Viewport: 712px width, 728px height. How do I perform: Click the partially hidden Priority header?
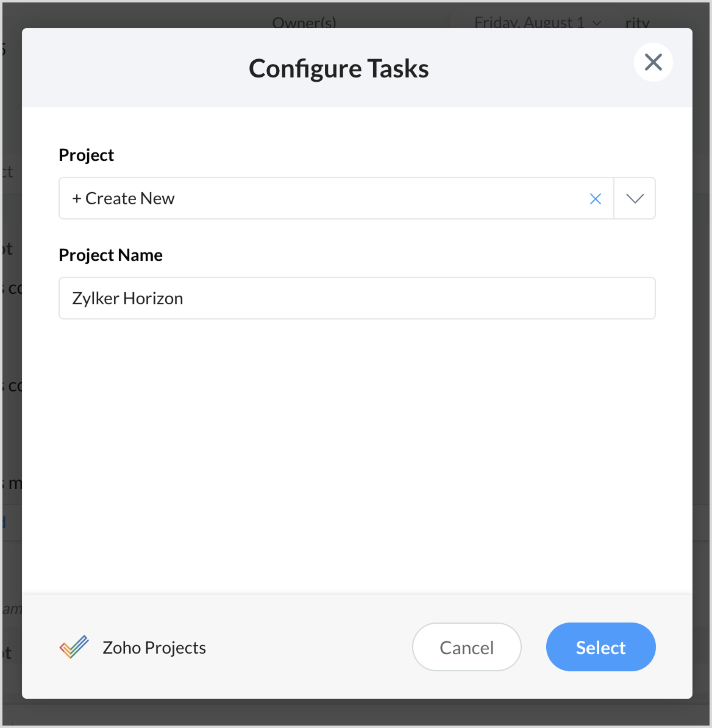(x=637, y=23)
